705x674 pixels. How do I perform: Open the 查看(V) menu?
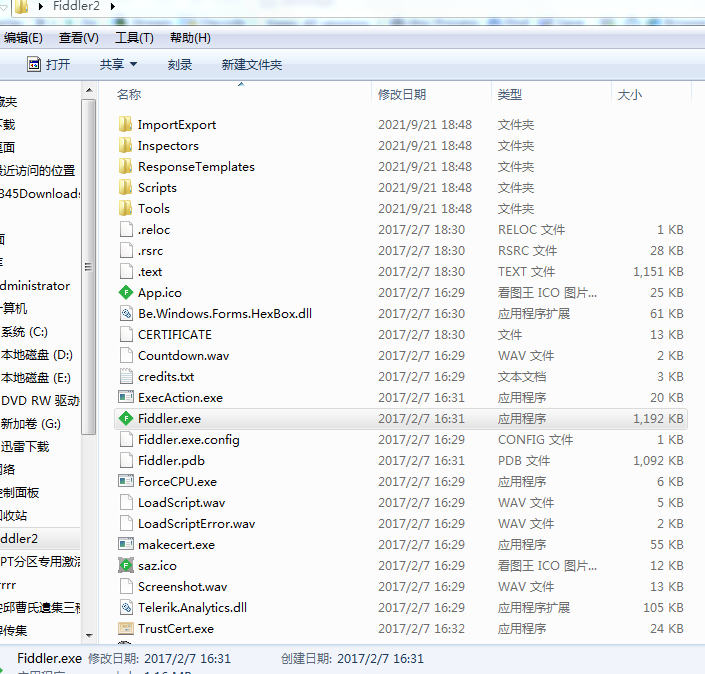[x=79, y=38]
